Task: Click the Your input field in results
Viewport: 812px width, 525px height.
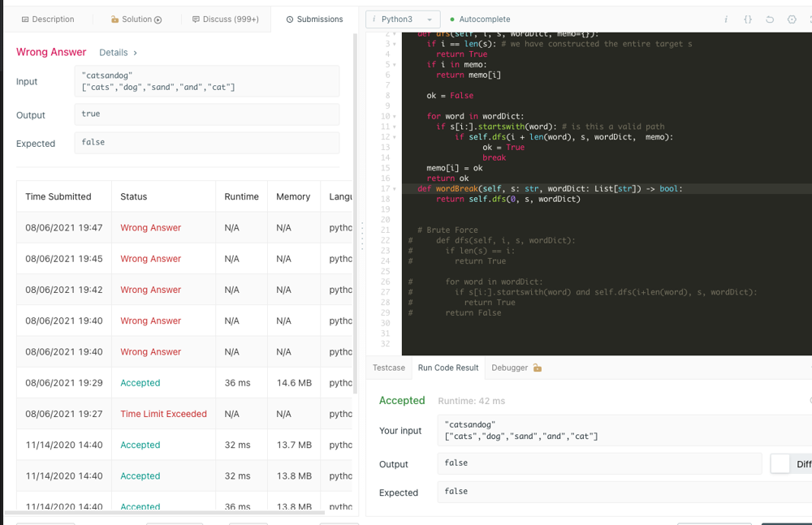Action: point(624,430)
